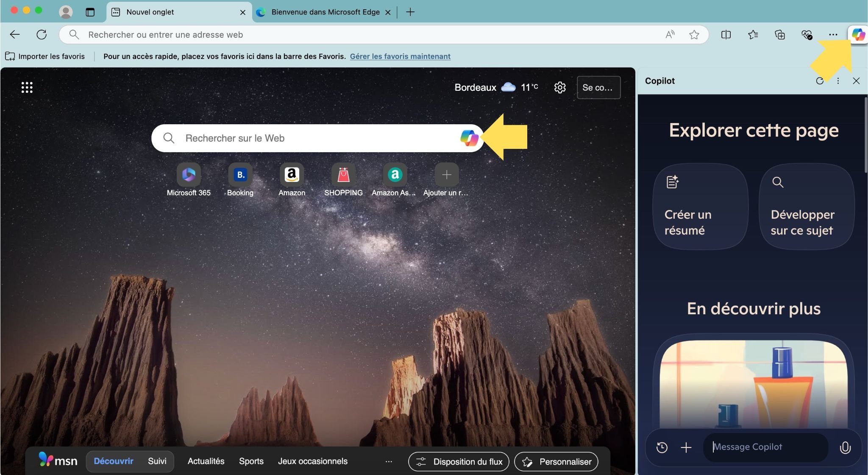Select the Copilot icon inside the search bar
Screen dimensions: 868x475
[x=469, y=138]
